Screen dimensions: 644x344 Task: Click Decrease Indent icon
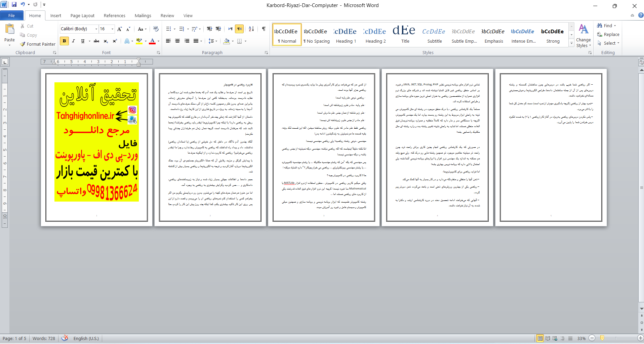pos(209,29)
